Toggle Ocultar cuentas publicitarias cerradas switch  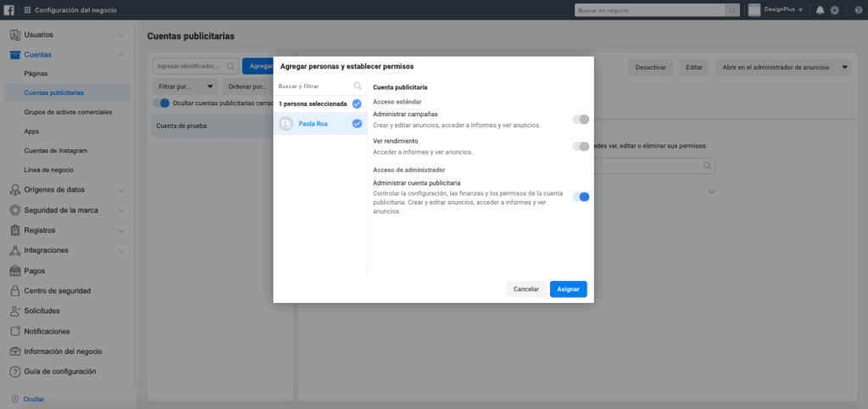(x=161, y=103)
